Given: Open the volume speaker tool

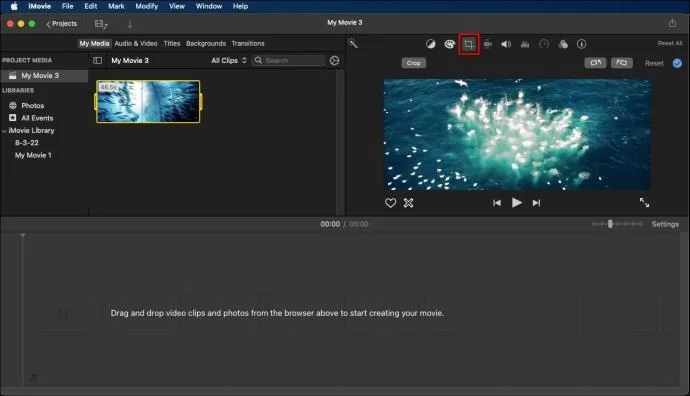Looking at the screenshot, I should pos(506,44).
